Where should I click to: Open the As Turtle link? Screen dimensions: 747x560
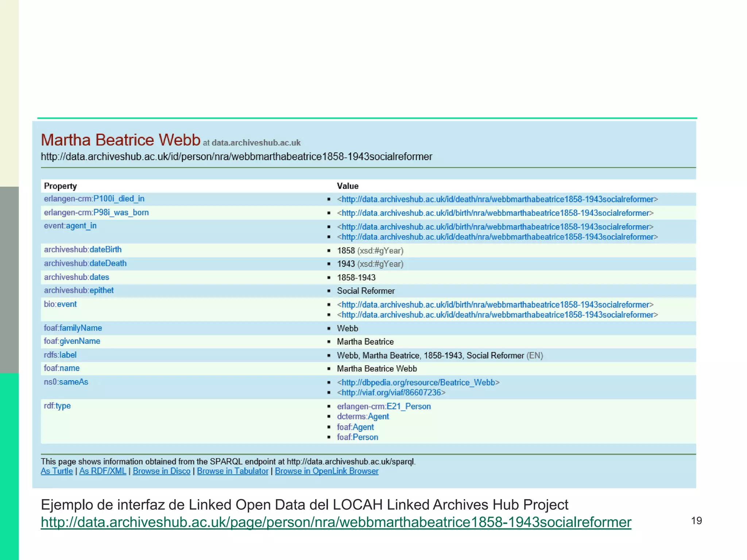coord(57,471)
